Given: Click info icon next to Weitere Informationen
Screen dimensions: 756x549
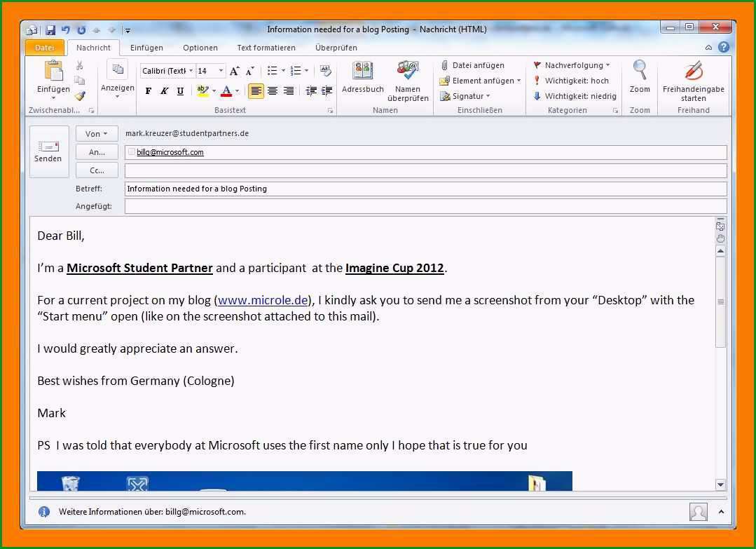Looking at the screenshot, I should click(x=44, y=512).
